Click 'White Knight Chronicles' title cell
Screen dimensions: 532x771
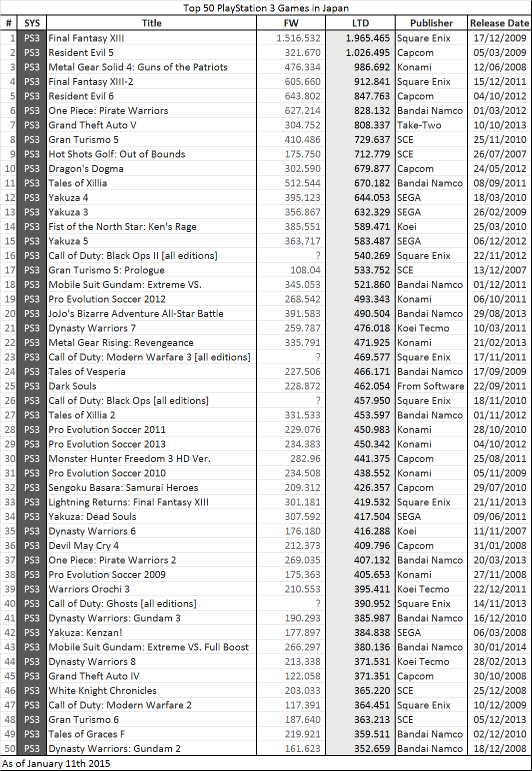click(x=151, y=690)
